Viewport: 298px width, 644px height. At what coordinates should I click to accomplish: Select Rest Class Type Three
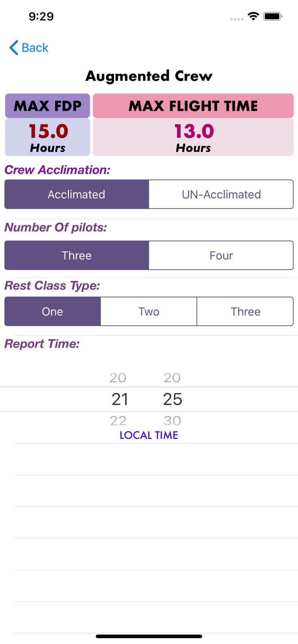click(245, 311)
